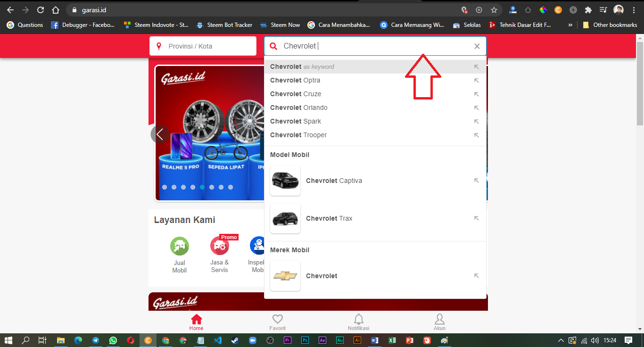Click the Chevrolet brand logo thumbnail
This screenshot has height=347, width=644.
point(285,276)
